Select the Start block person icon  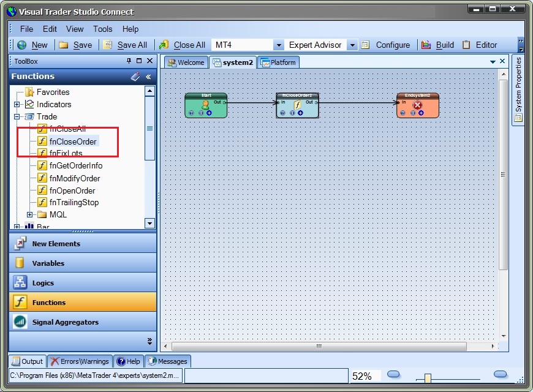point(206,105)
